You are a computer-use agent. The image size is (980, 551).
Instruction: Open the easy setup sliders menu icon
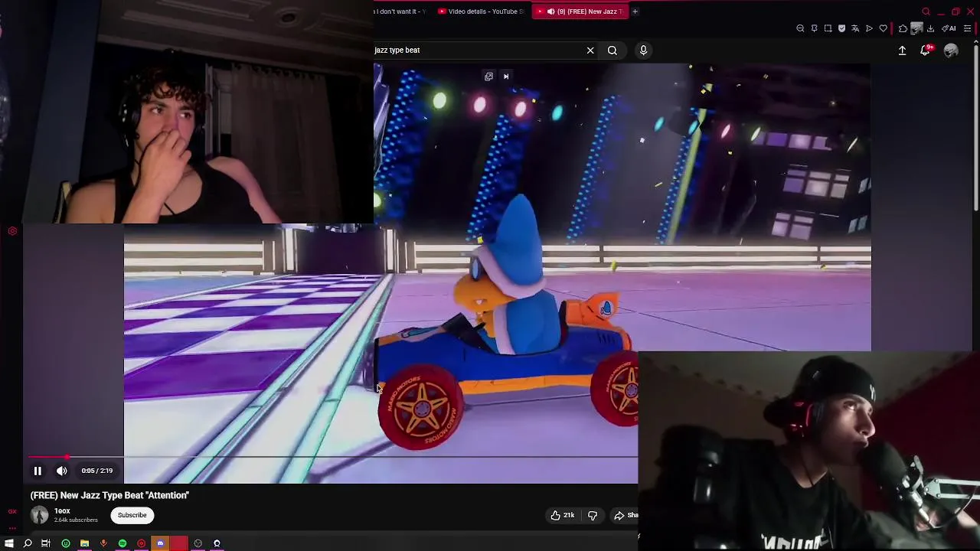pyautogui.click(x=968, y=29)
